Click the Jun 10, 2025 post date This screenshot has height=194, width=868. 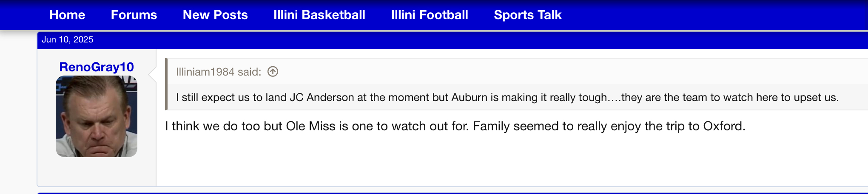point(68,39)
